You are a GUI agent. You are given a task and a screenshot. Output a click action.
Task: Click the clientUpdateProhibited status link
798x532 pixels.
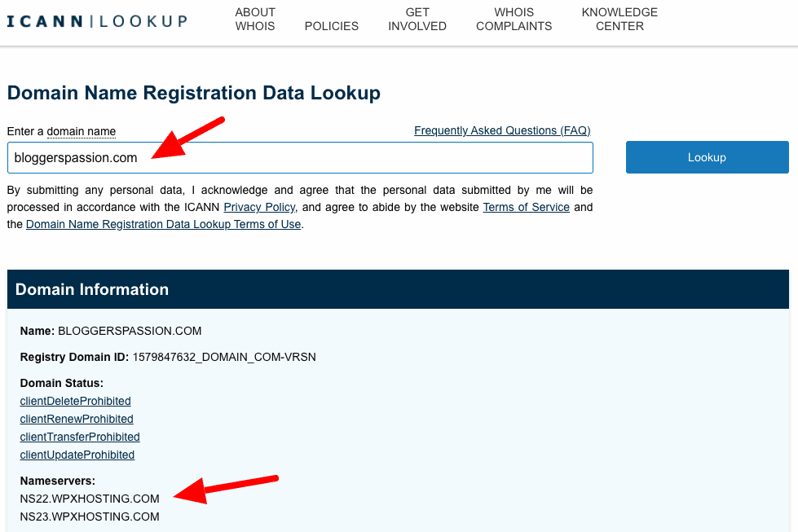pos(77,455)
